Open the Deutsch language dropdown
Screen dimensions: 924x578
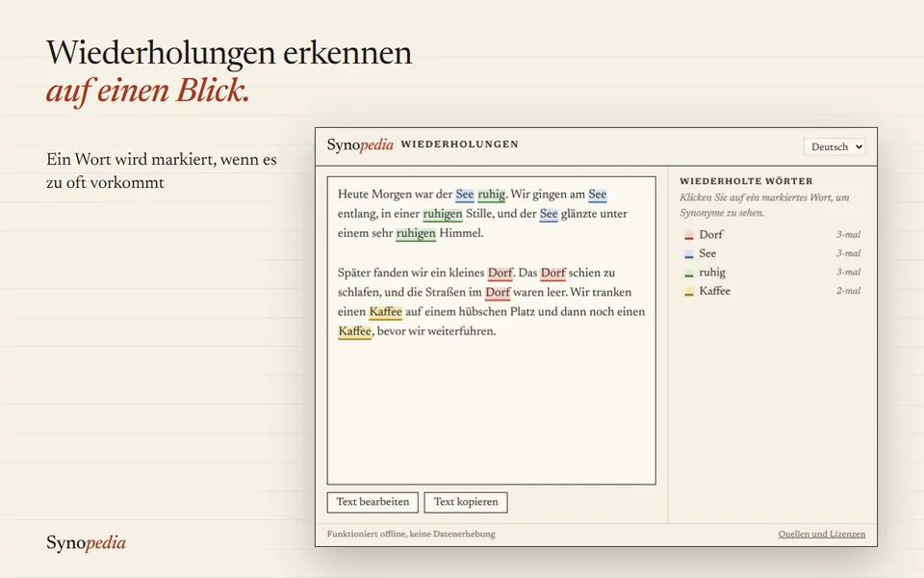[x=834, y=146]
